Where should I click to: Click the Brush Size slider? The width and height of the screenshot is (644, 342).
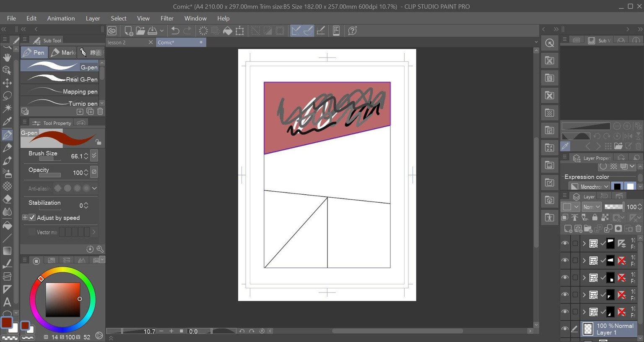tap(49, 159)
